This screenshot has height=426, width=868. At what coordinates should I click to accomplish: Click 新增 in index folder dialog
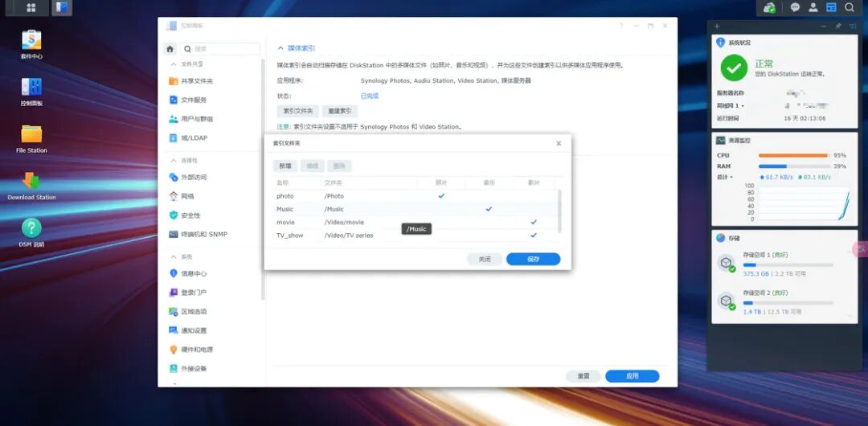[x=285, y=166]
